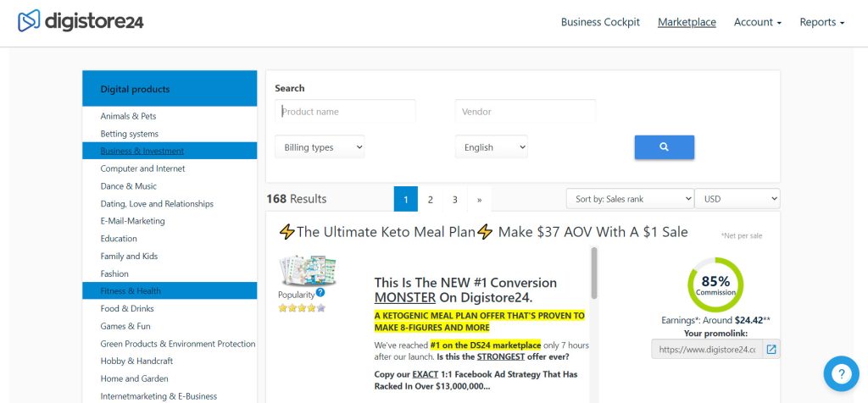Select the Fitness & Health category

(131, 291)
